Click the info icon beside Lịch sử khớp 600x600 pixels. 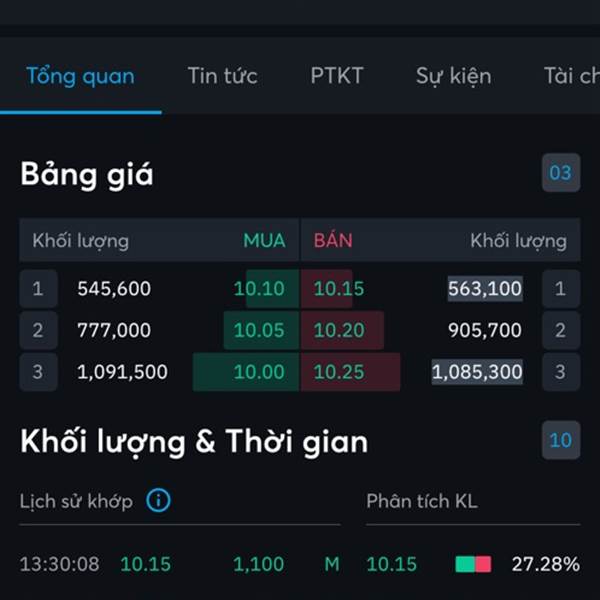(158, 501)
